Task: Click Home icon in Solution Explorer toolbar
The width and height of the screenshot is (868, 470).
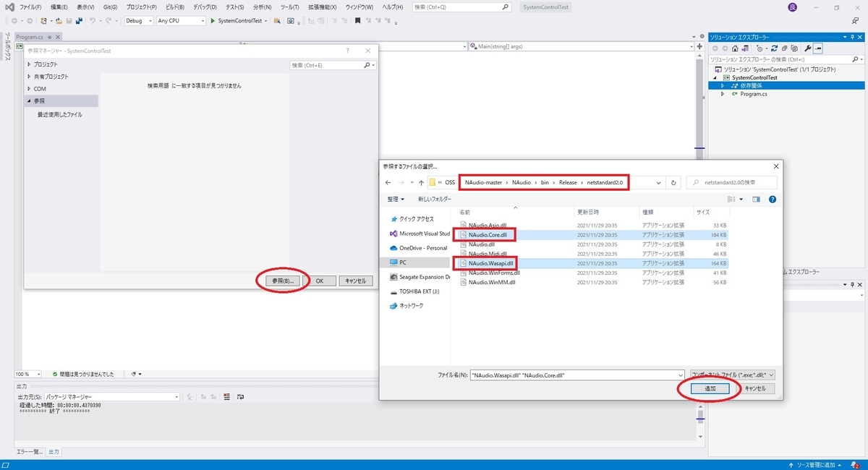Action: pyautogui.click(x=735, y=48)
